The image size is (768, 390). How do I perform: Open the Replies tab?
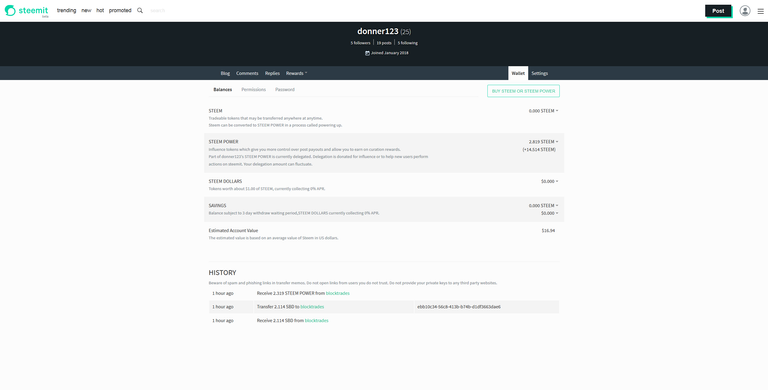point(272,73)
